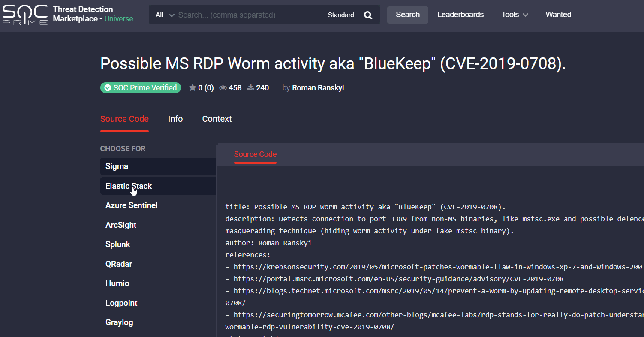Click the CHOOSE FOR label

pos(123,149)
